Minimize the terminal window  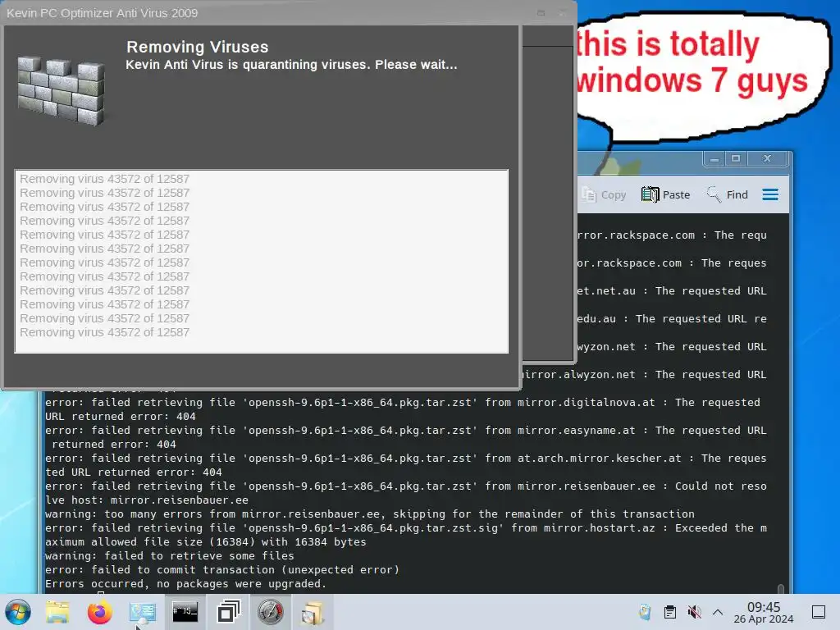click(714, 159)
